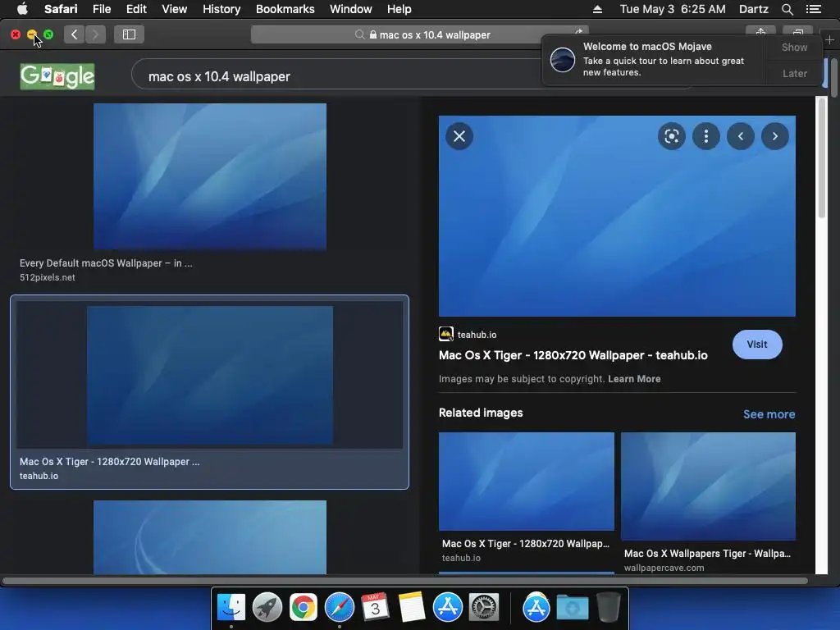Click the App Store icon beside System Preferences
Screen dimensions: 840x630
[x=447, y=607]
